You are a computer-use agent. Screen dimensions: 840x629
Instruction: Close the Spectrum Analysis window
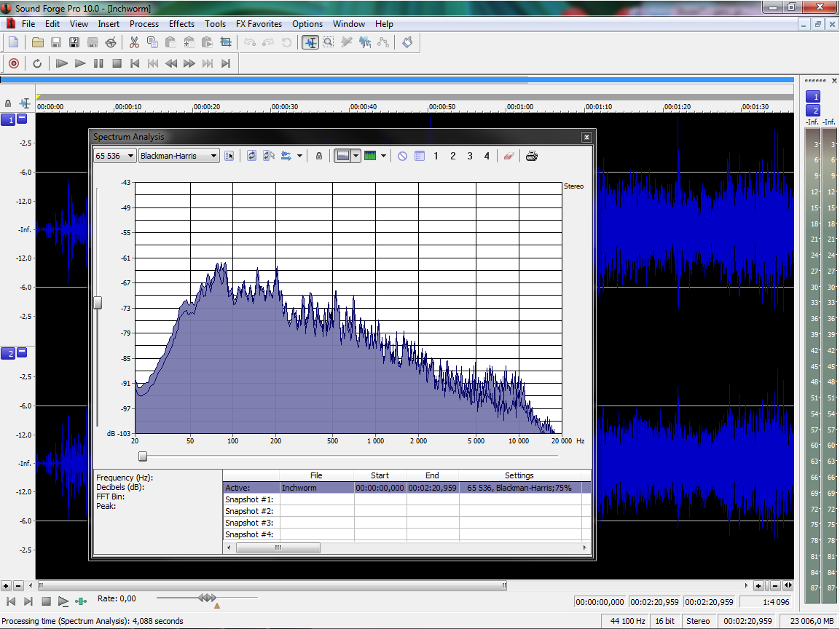pyautogui.click(x=586, y=137)
